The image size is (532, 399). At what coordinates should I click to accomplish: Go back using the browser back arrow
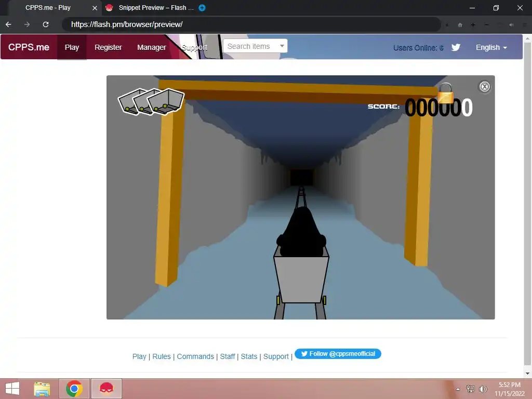coord(8,24)
